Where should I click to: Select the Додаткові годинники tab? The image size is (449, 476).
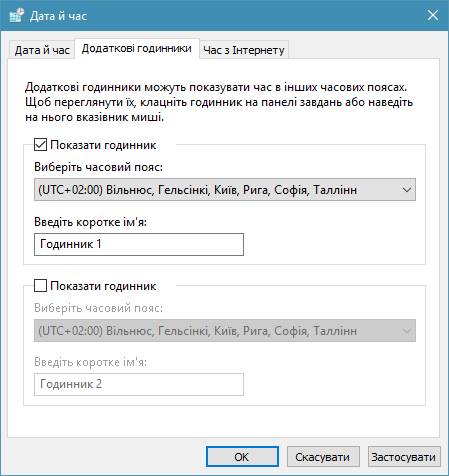point(137,49)
